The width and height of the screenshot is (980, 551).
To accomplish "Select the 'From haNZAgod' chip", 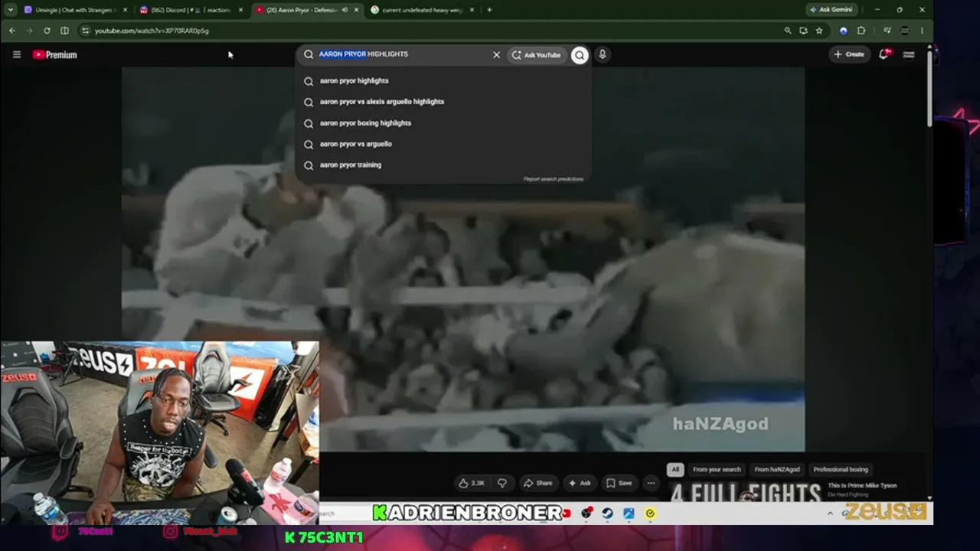I will coord(777,469).
